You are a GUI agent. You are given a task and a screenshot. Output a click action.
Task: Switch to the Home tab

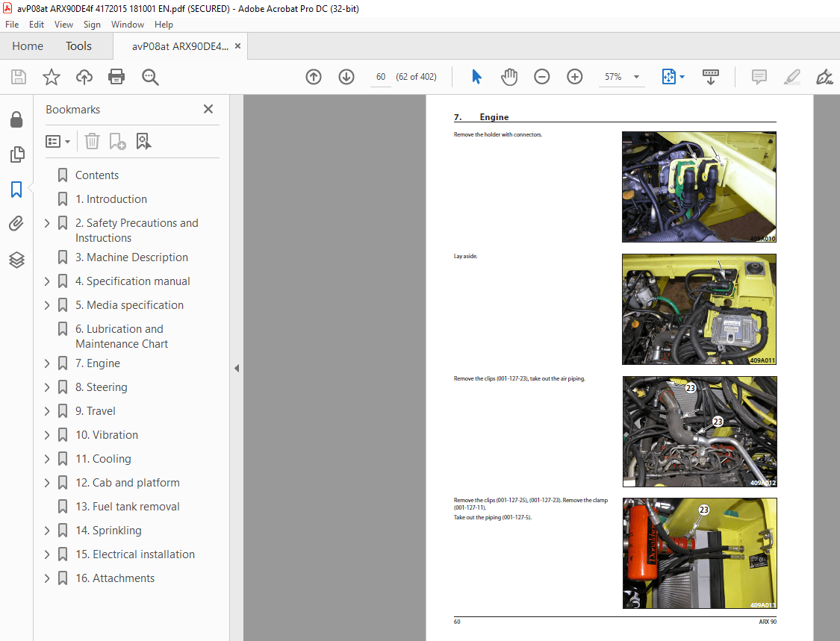point(28,46)
